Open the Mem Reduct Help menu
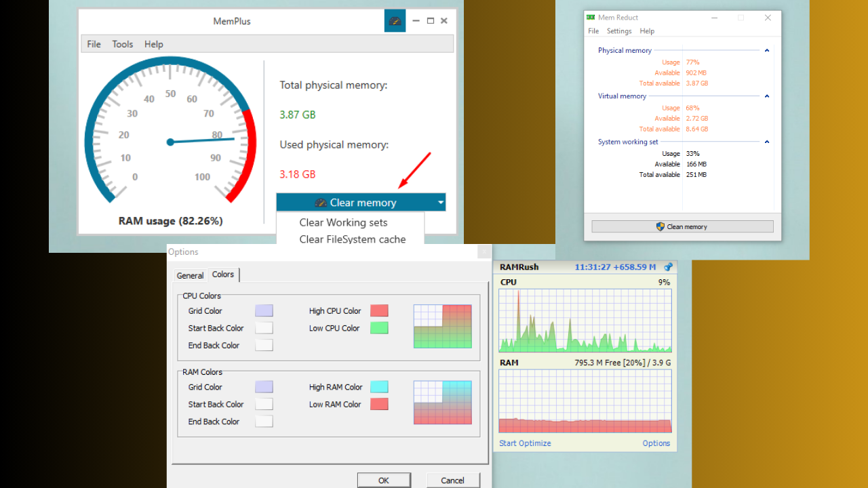Screen dimensions: 868x488 click(x=648, y=31)
